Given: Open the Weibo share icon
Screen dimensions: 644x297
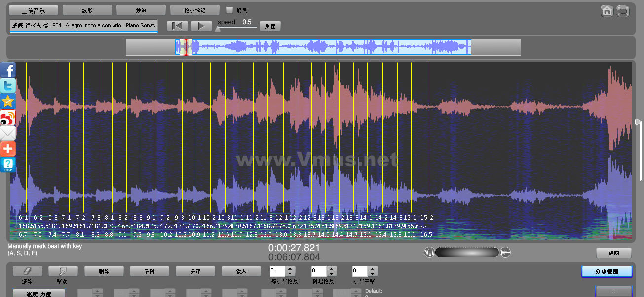Looking at the screenshot, I should pos(8,117).
